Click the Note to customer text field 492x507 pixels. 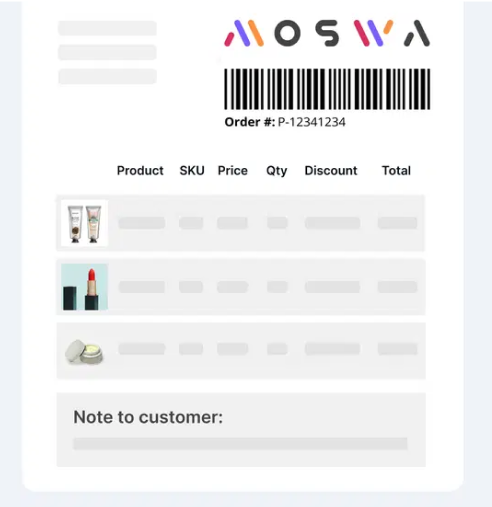(x=240, y=444)
